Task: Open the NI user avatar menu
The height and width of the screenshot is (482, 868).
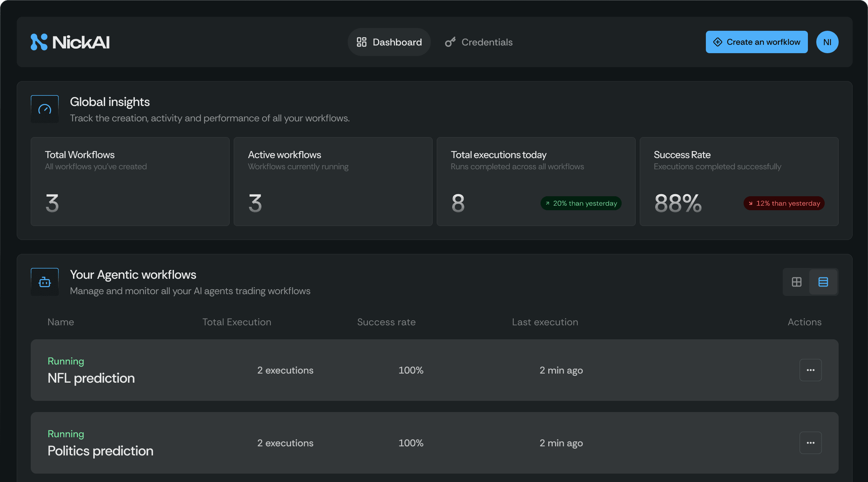Action: click(x=827, y=42)
